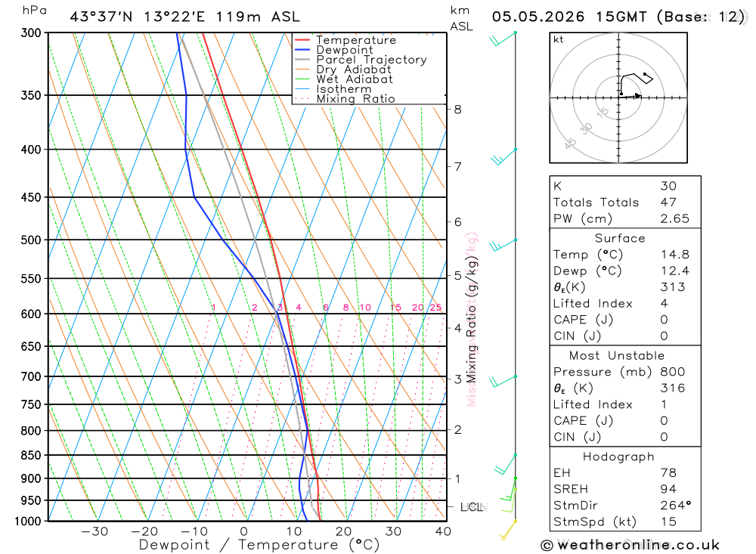The height and width of the screenshot is (554, 756).
Task: Click the weatheronline.co.uk copyright text
Action: pyautogui.click(x=630, y=545)
